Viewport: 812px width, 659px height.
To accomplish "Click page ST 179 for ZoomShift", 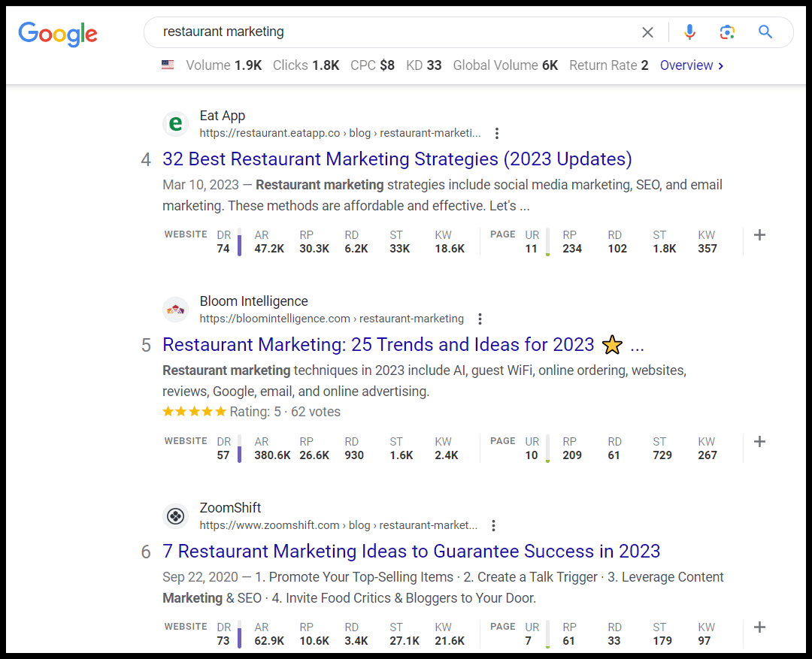I will (662, 634).
